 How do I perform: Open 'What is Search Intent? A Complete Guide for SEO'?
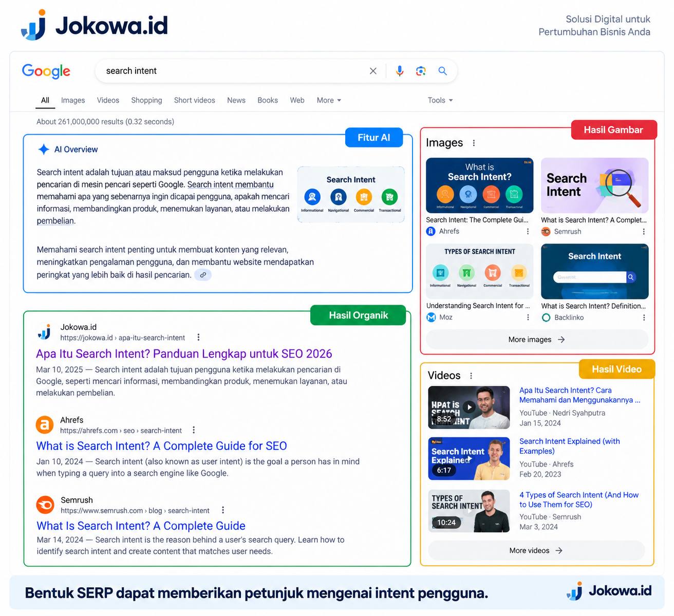click(x=161, y=446)
